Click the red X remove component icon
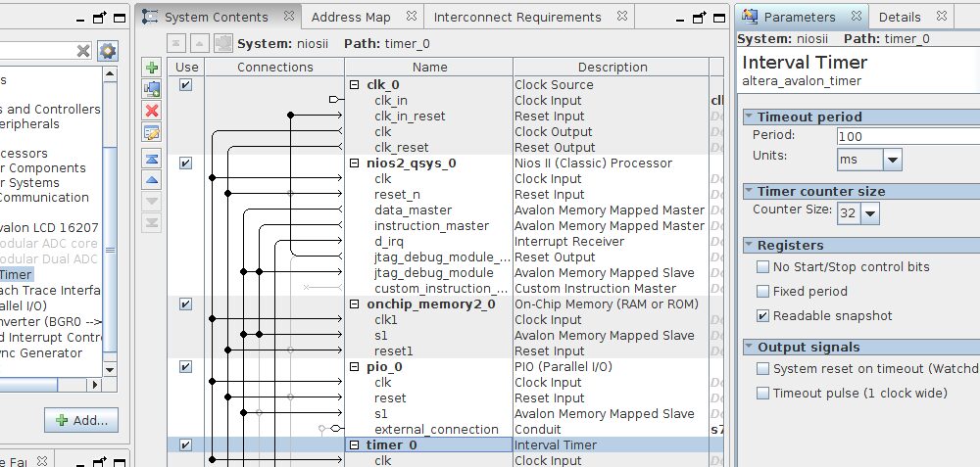This screenshot has width=980, height=467. (x=152, y=111)
